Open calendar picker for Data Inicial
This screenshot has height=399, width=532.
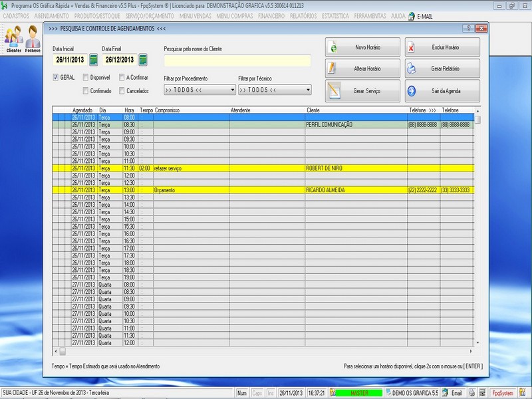[94, 61]
